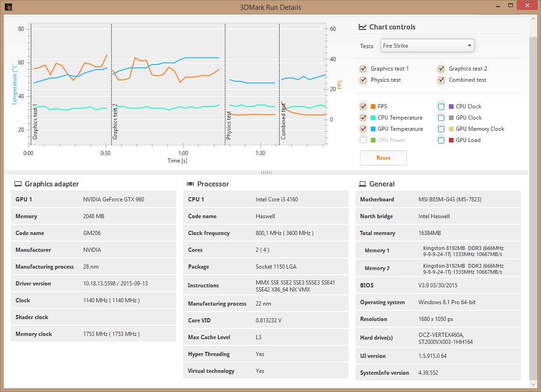Close the 3DMark Run Details window
This screenshot has width=541, height=392.
tap(527, 5)
